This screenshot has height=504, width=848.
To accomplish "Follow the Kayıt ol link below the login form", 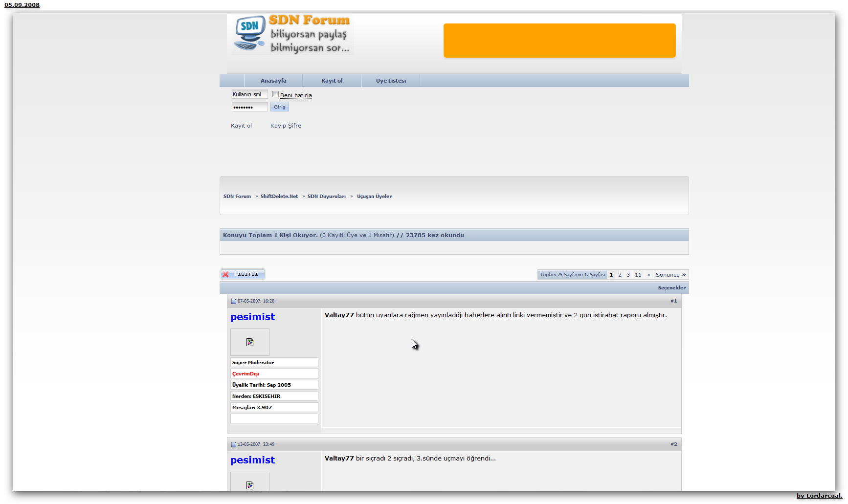I will pos(241,126).
